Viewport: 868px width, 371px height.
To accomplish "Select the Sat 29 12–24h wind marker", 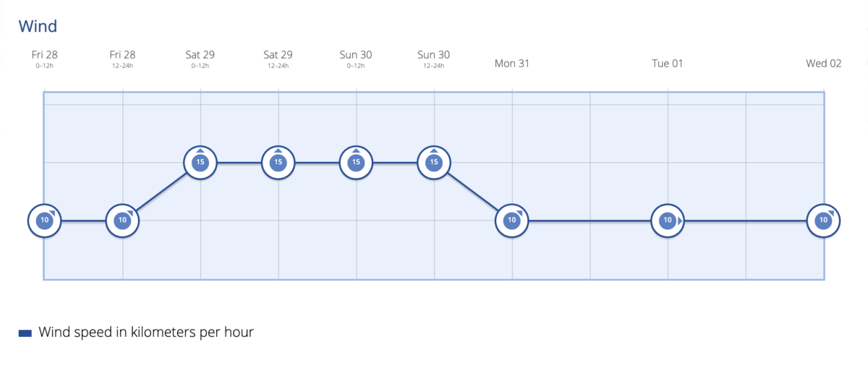I will coord(278,162).
